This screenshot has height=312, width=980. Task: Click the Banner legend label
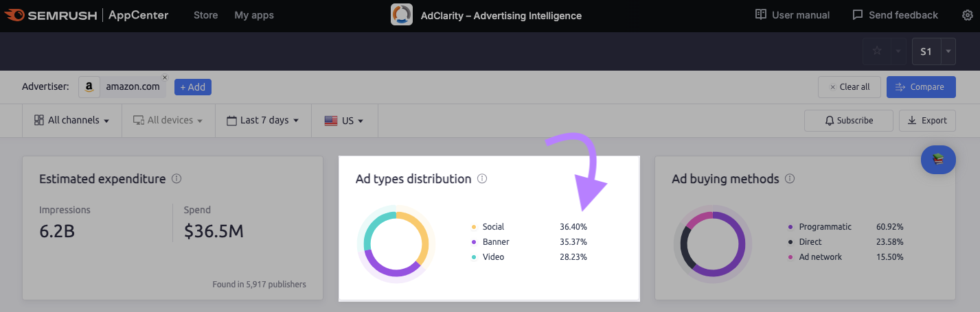[x=496, y=242]
